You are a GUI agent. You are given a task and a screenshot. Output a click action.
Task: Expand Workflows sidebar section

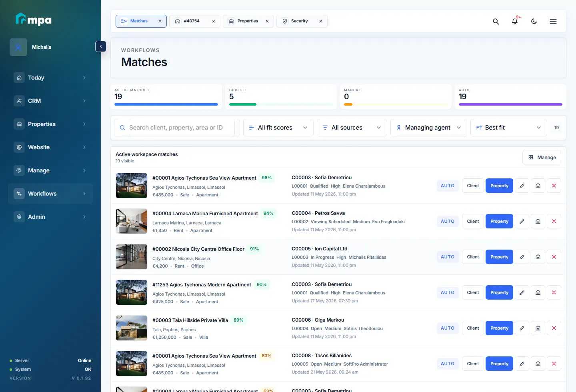pyautogui.click(x=50, y=194)
